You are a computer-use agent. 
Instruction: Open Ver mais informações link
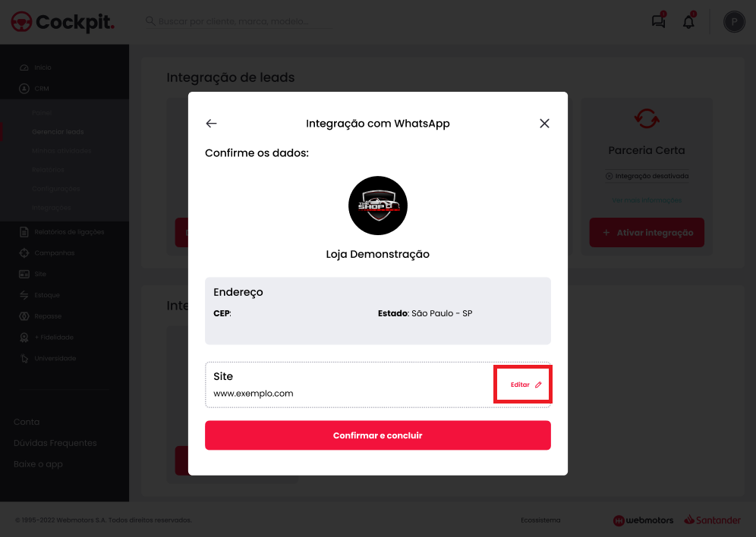point(647,200)
